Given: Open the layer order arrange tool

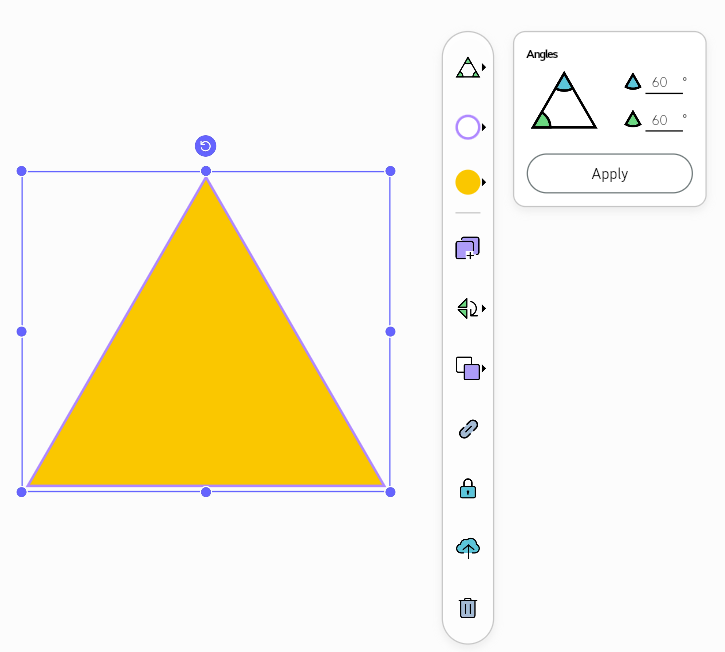Looking at the screenshot, I should [x=467, y=369].
